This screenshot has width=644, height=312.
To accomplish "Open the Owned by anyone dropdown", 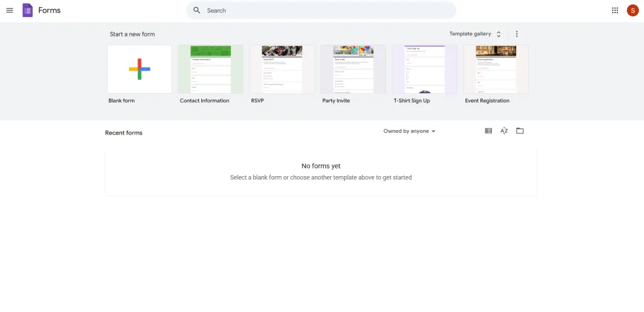I will click(409, 131).
